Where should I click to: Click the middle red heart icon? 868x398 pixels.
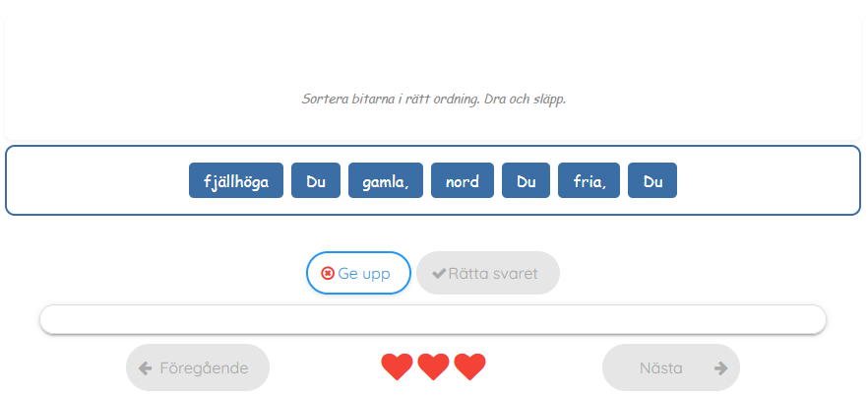[433, 367]
